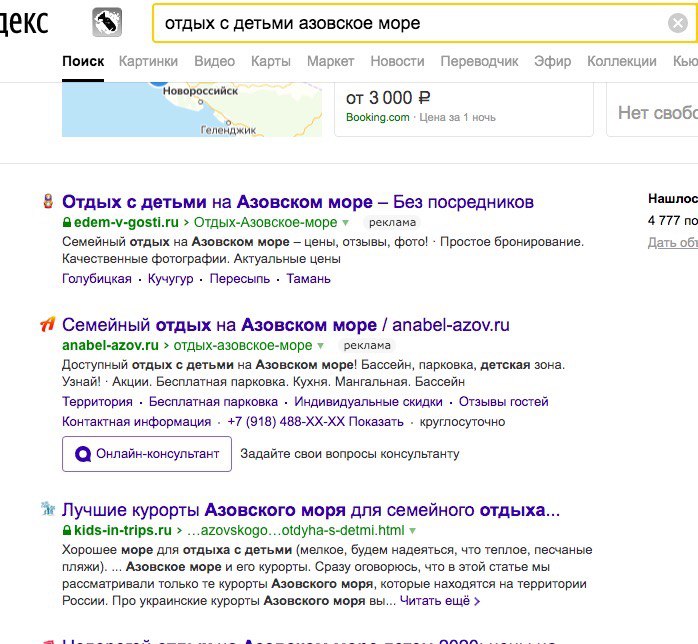Click the red A favicon of anabel-azov
Viewport: 698px width, 644px height.
tap(48, 324)
